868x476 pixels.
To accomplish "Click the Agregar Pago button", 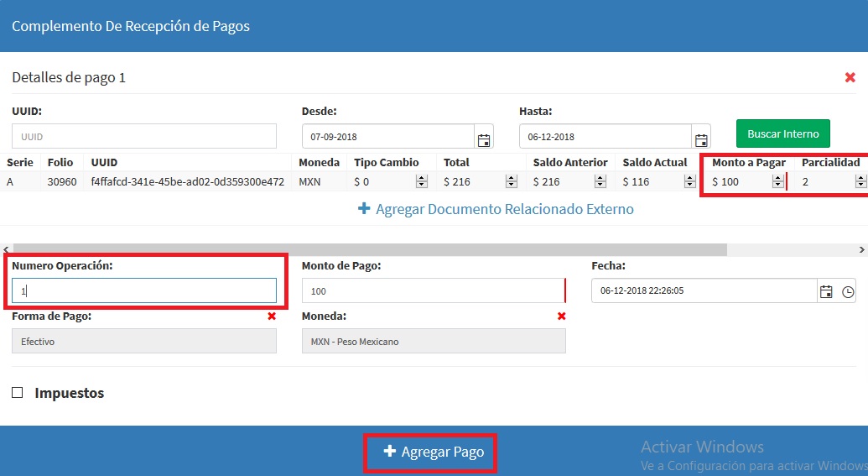I will (434, 452).
